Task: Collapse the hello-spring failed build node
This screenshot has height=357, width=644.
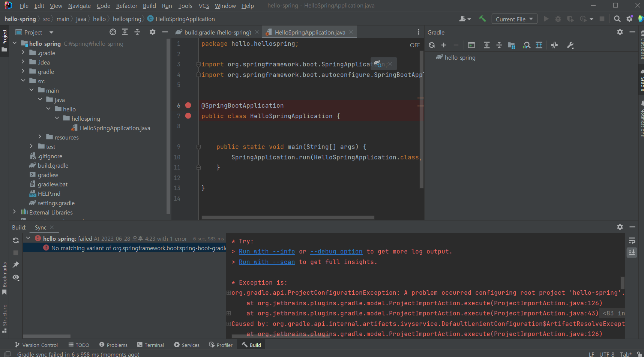Action: (x=28, y=238)
